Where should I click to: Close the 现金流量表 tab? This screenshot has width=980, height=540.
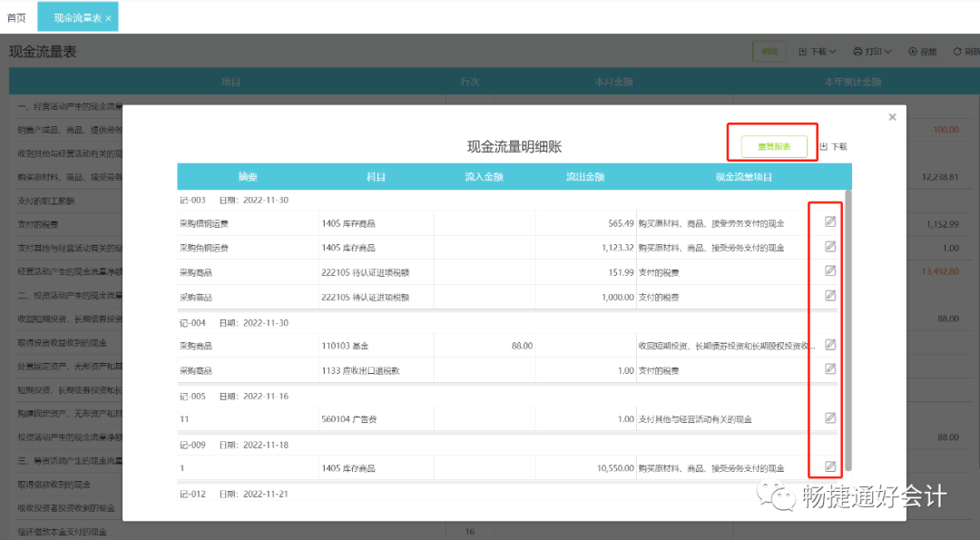click(108, 19)
